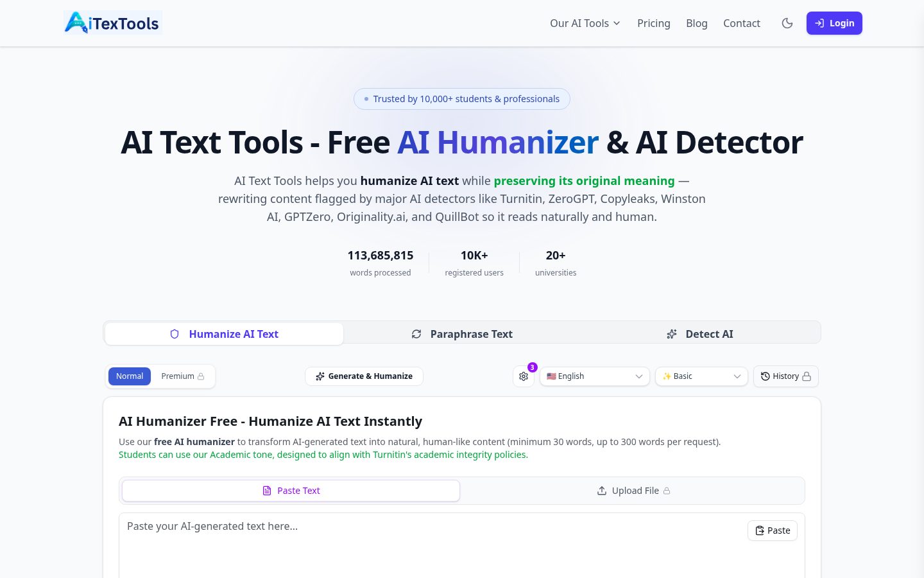Screen dimensions: 924x578
Task: Click the 'preserving its original meaning' green text
Action: pyautogui.click(x=584, y=181)
